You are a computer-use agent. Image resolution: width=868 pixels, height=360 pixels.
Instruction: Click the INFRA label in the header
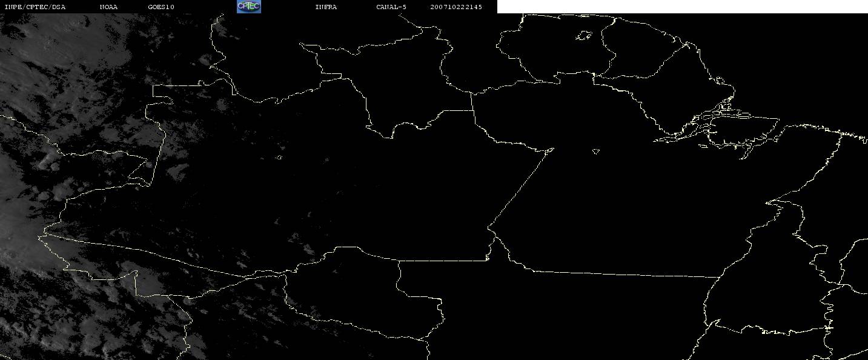coord(326,7)
